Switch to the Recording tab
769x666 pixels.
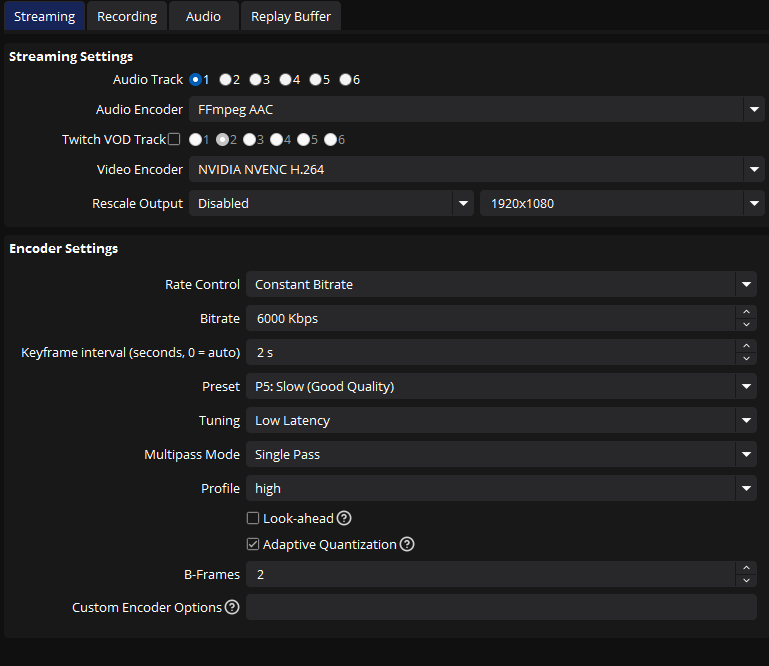[127, 16]
